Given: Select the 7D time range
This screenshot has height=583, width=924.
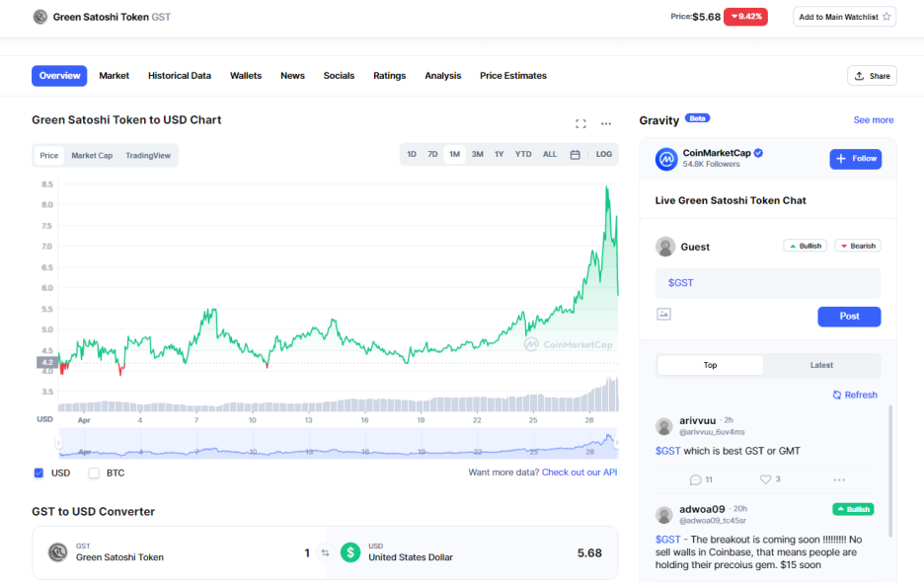Looking at the screenshot, I should (x=432, y=154).
